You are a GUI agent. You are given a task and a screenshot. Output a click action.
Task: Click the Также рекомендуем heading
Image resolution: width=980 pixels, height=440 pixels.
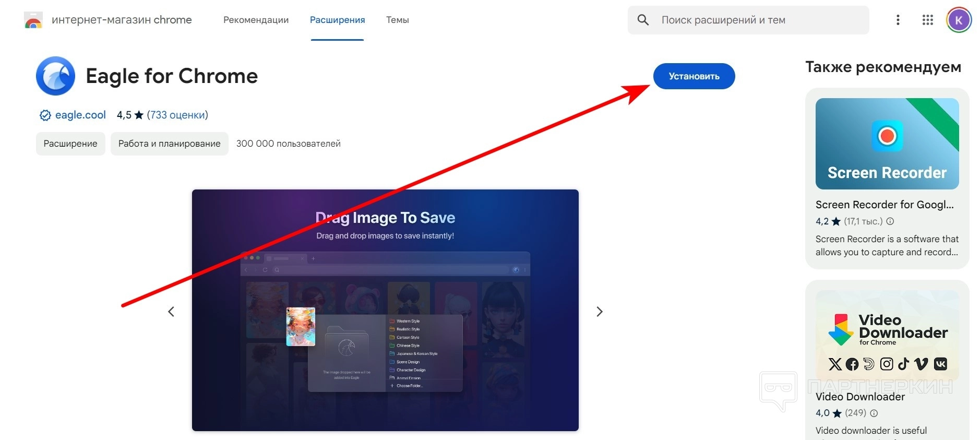point(883,67)
